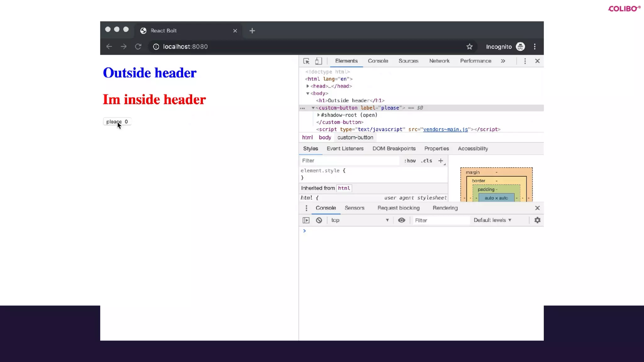Screen dimensions: 644x362
Task: Switch to the Network tab
Action: tap(439, 61)
